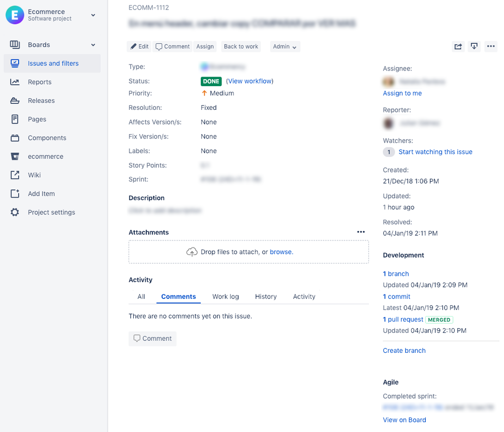Open the Work log tab
This screenshot has width=504, height=432.
click(225, 296)
